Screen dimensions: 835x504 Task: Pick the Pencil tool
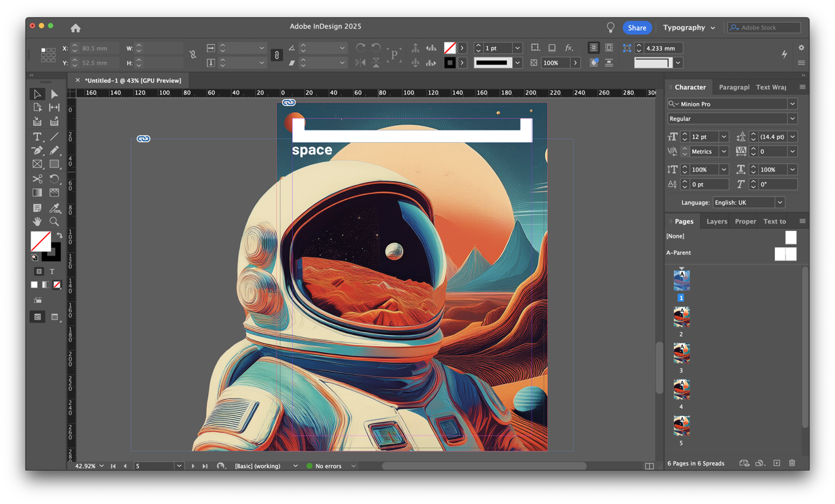coord(54,151)
